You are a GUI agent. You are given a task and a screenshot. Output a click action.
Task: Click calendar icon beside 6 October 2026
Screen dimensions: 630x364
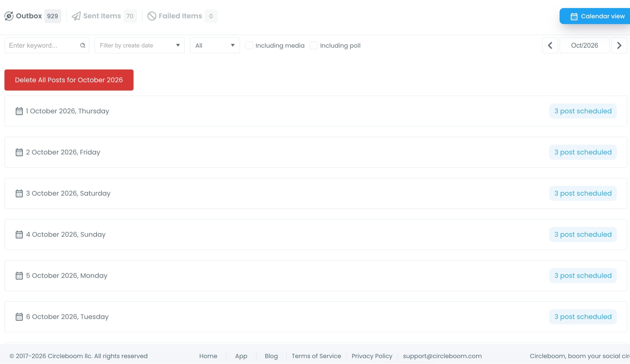click(19, 317)
